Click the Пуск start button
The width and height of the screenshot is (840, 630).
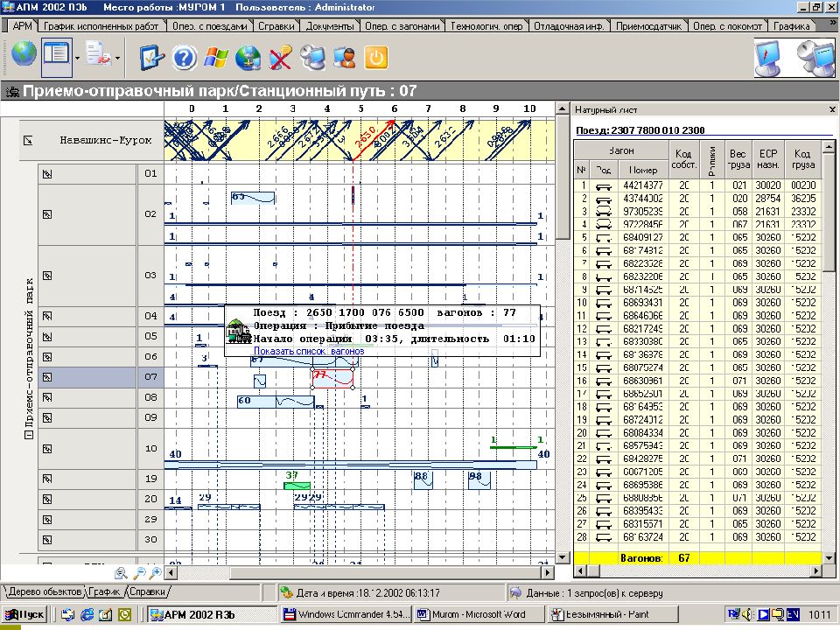click(x=25, y=614)
